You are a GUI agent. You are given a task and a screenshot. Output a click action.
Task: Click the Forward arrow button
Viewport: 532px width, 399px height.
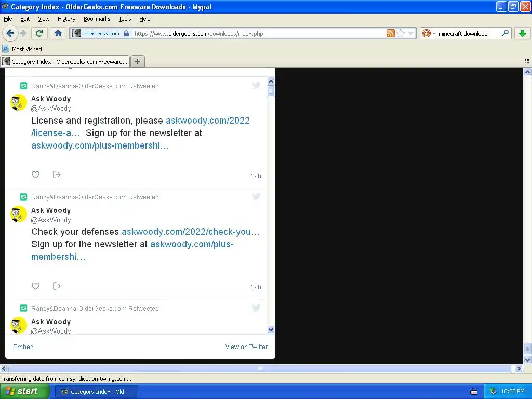coord(23,33)
